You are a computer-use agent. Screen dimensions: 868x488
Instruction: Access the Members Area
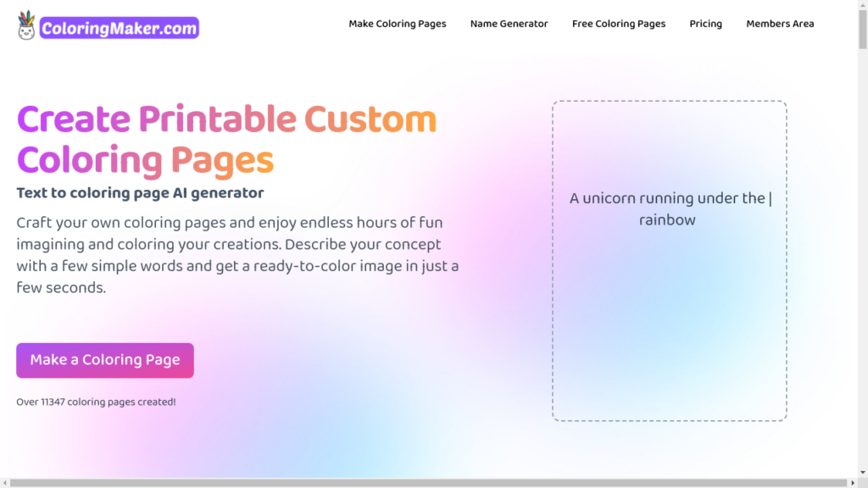[779, 24]
